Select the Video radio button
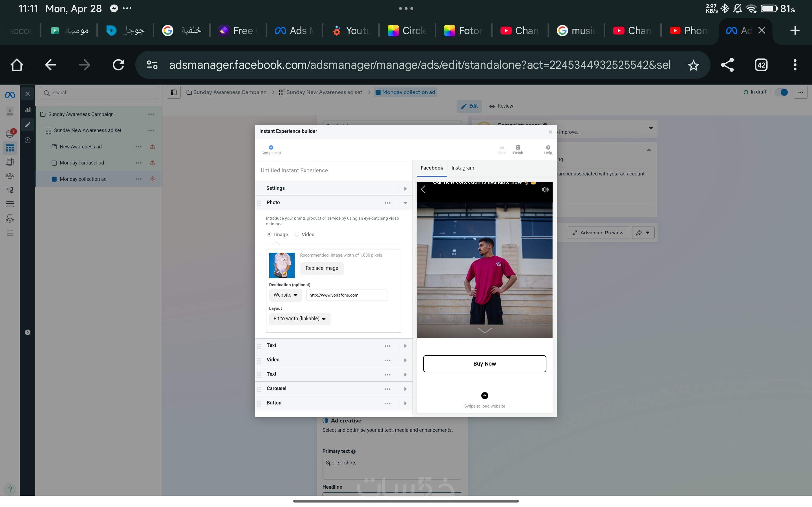 tap(297, 234)
